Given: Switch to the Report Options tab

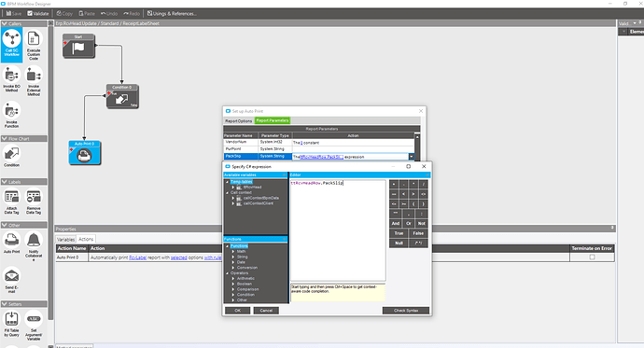Looking at the screenshot, I should (x=239, y=121).
